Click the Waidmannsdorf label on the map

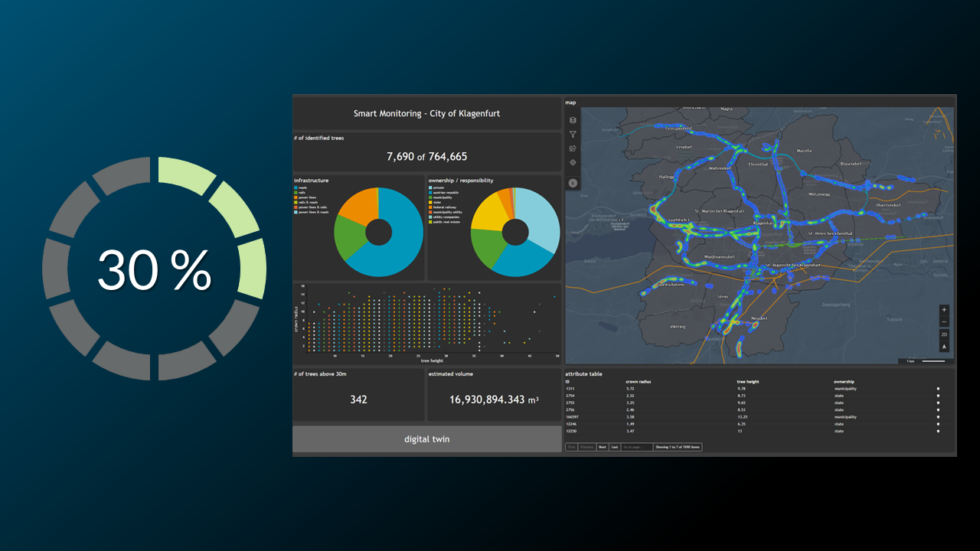(x=720, y=256)
